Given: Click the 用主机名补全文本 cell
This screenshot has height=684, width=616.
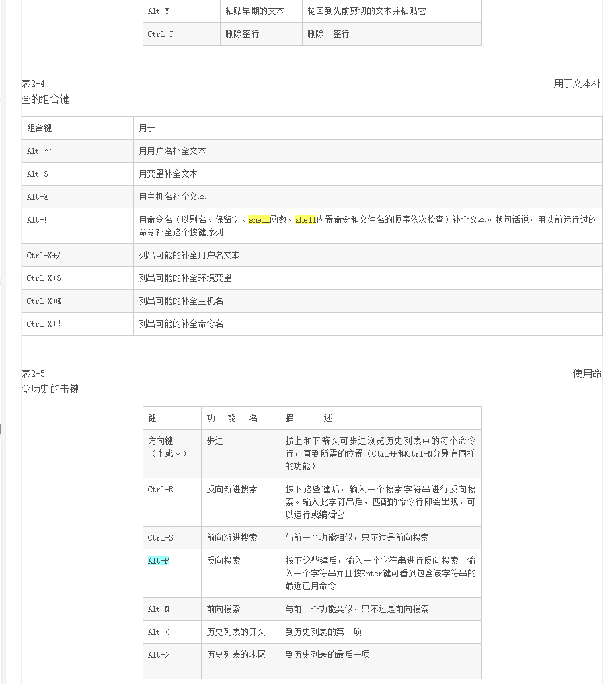Looking at the screenshot, I should point(367,197).
